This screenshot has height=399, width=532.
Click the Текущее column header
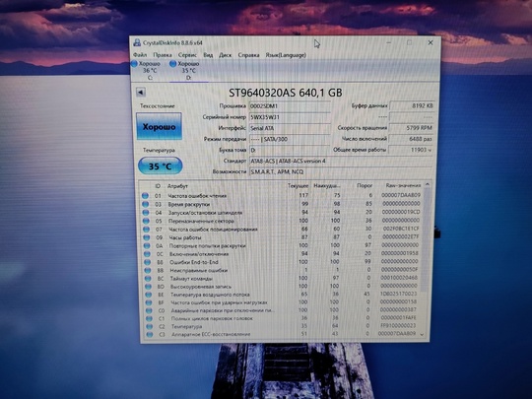(x=298, y=185)
